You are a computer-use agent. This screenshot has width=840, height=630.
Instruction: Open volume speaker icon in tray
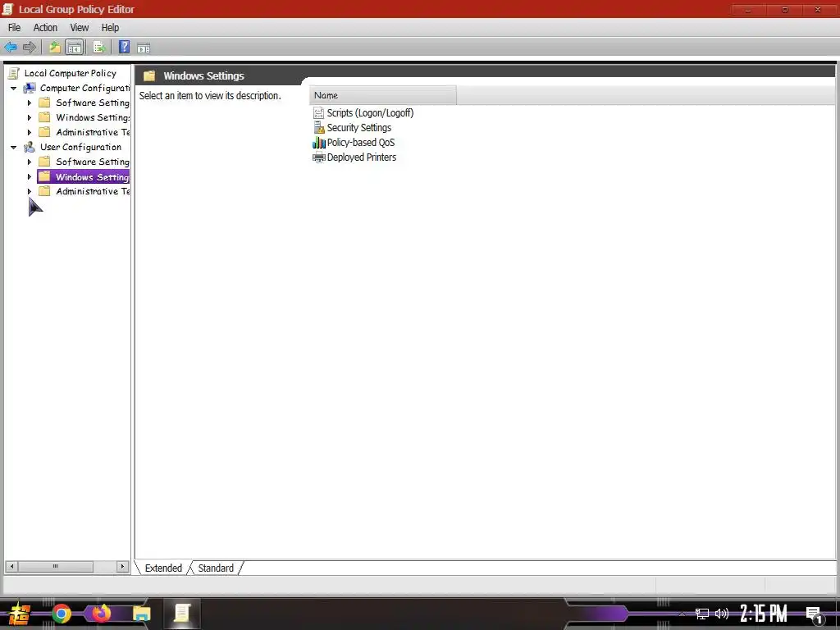click(722, 614)
